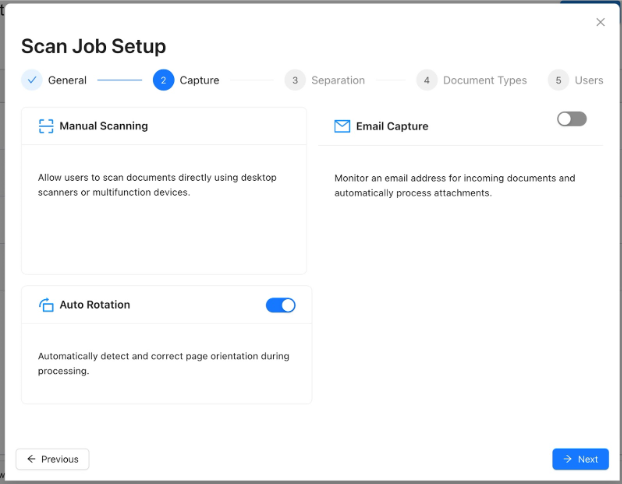Close the Scan Job Setup dialog
The width and height of the screenshot is (622, 484).
click(x=600, y=22)
